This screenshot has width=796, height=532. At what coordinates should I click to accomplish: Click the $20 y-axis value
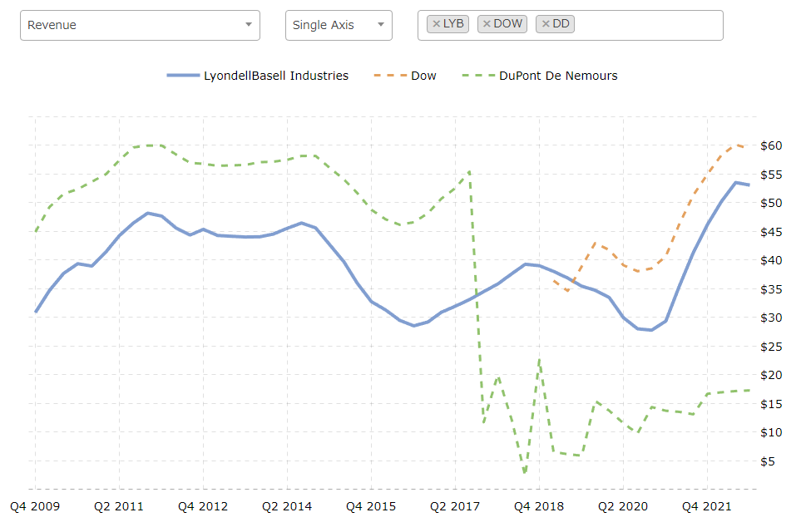pos(771,375)
